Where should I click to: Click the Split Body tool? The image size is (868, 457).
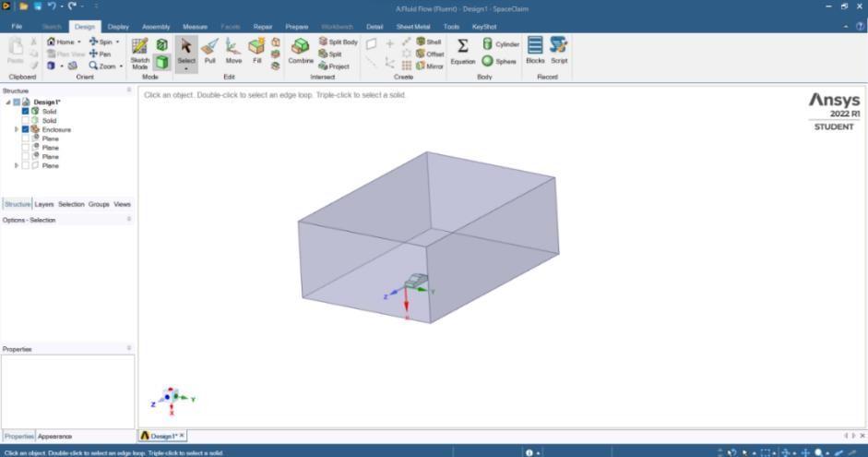(338, 42)
